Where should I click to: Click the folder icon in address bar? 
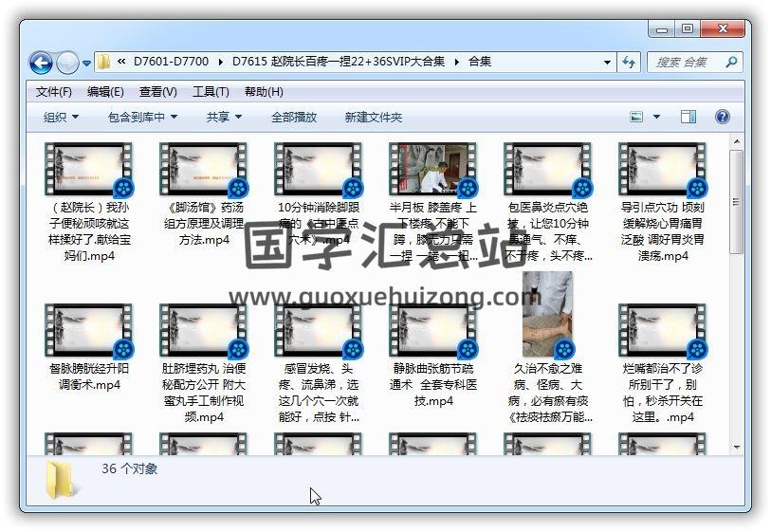click(103, 62)
